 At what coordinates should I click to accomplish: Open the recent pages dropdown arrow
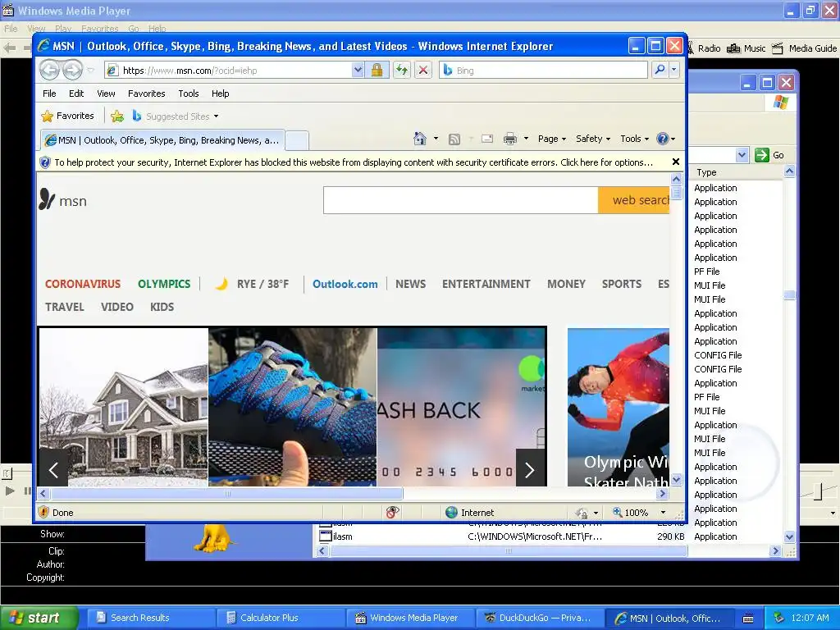coord(90,71)
